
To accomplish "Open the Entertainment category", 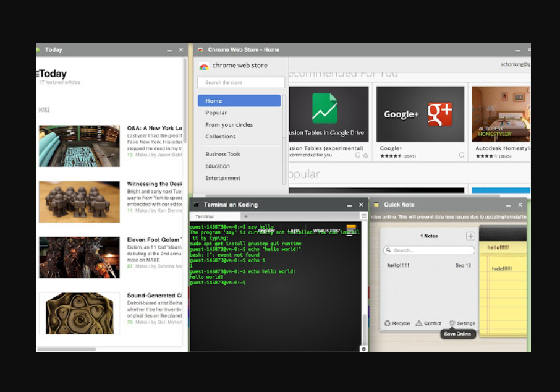I will coord(223,178).
